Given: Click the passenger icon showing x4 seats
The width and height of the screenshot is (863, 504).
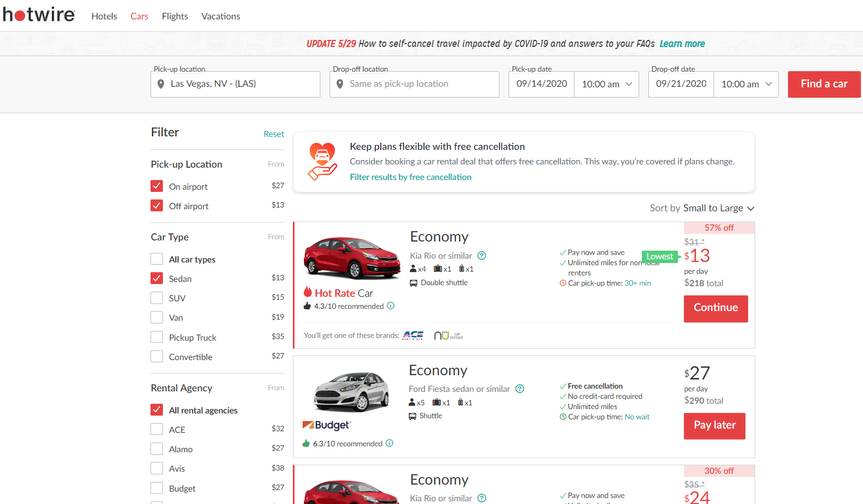Looking at the screenshot, I should 413,268.
